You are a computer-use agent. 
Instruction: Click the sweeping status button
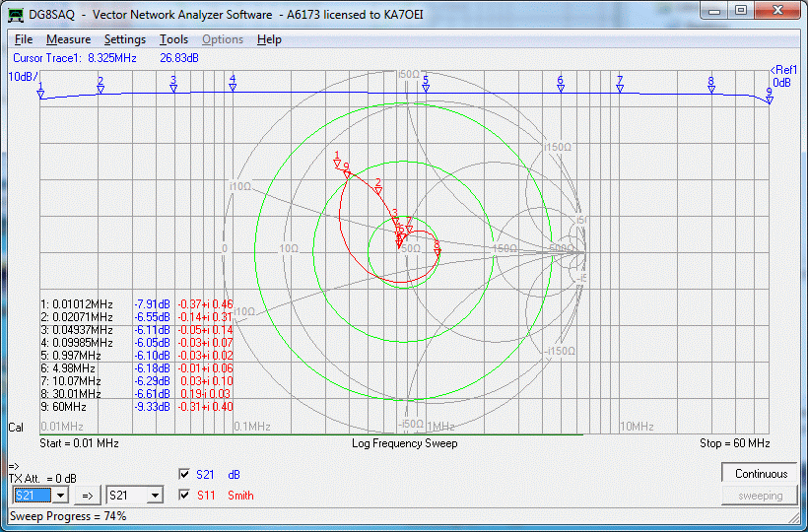[x=761, y=496]
